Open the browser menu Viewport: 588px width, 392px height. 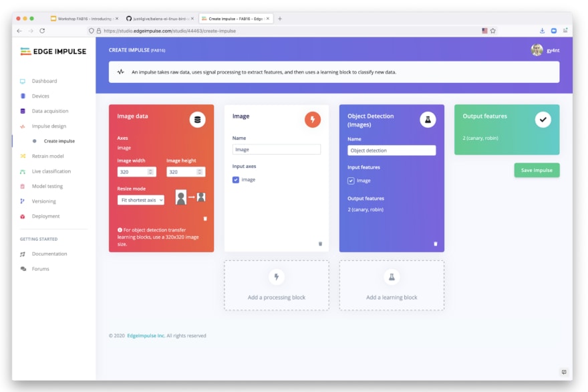tap(565, 31)
